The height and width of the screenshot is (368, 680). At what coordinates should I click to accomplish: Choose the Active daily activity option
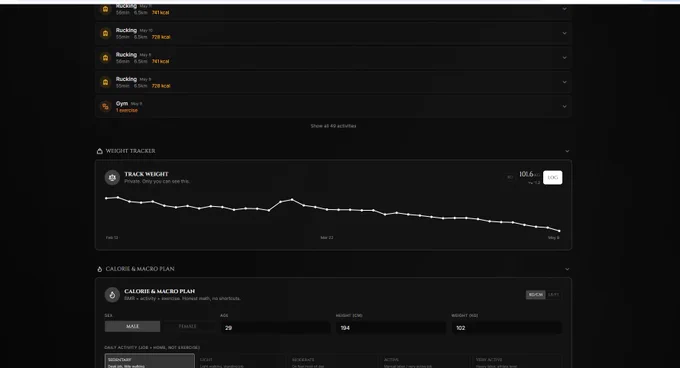pos(425,361)
